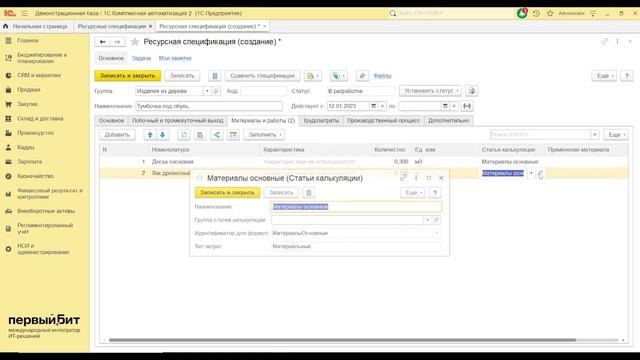
Task: Click Сравнить спецификации button
Action: pos(262,76)
